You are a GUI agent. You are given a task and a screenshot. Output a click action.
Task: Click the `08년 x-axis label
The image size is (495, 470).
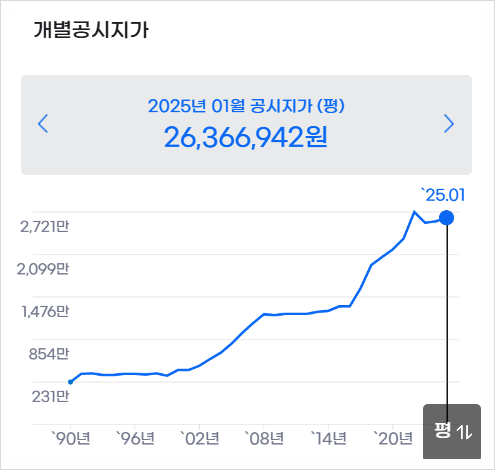(x=264, y=438)
